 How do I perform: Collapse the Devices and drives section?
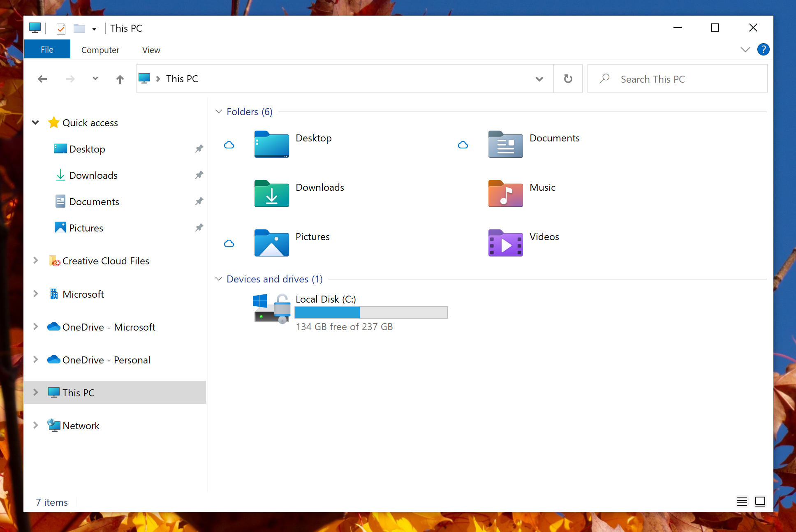click(x=220, y=279)
